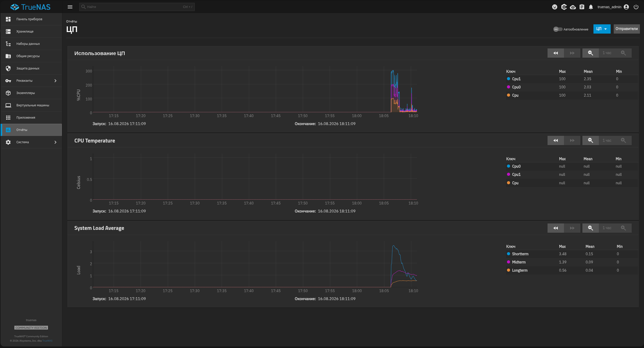644x348 pixels.
Task: Click the Cpu0 magenta dot in Использование ЦП legend
Action: click(509, 87)
